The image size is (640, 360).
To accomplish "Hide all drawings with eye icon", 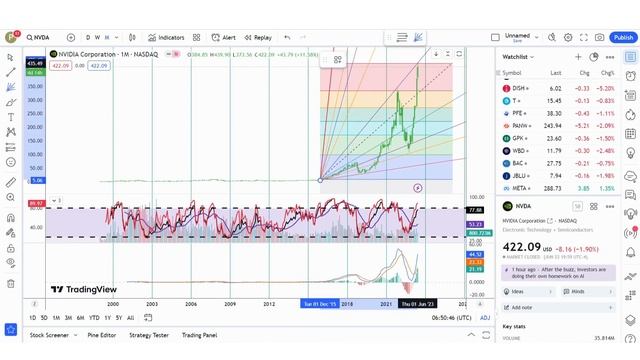I will pyautogui.click(x=11, y=262).
